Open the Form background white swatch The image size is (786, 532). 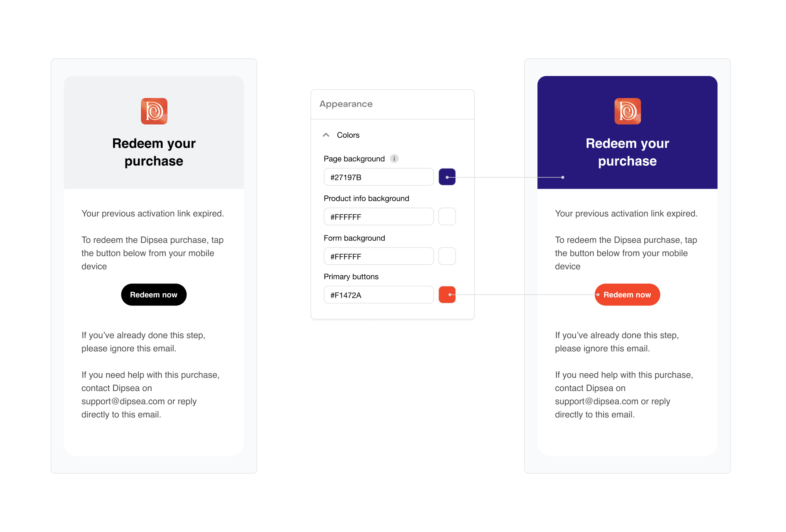click(x=447, y=256)
